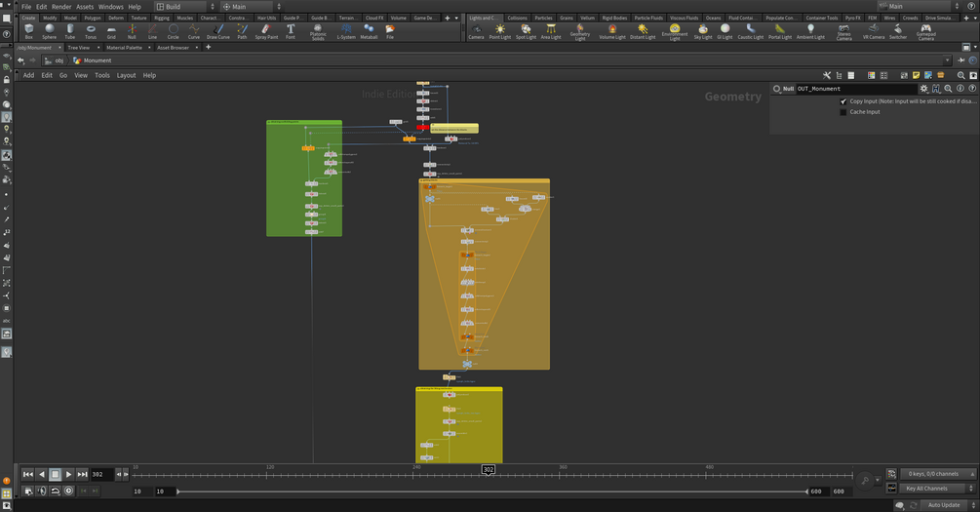
Task: Switch to the Rigid Bodies shelf tab
Action: [x=614, y=19]
